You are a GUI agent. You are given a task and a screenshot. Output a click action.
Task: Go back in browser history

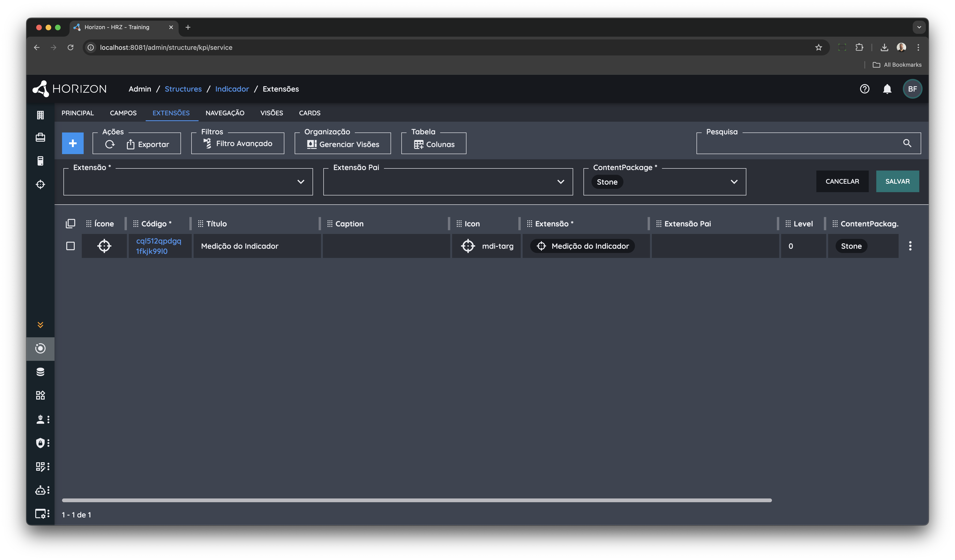37,47
